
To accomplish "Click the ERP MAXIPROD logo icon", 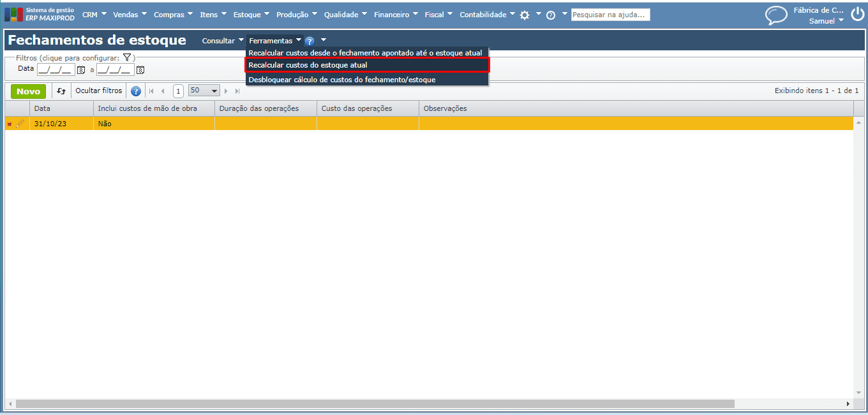I will (x=14, y=15).
